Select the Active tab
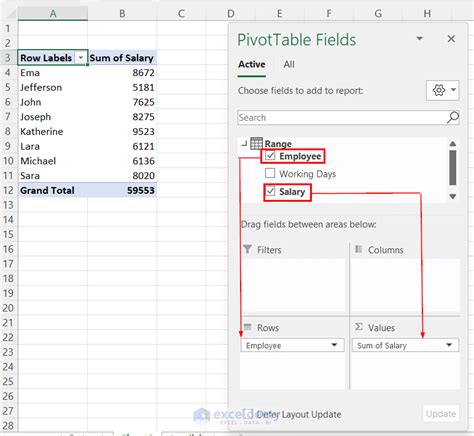474x436 pixels. (x=252, y=64)
